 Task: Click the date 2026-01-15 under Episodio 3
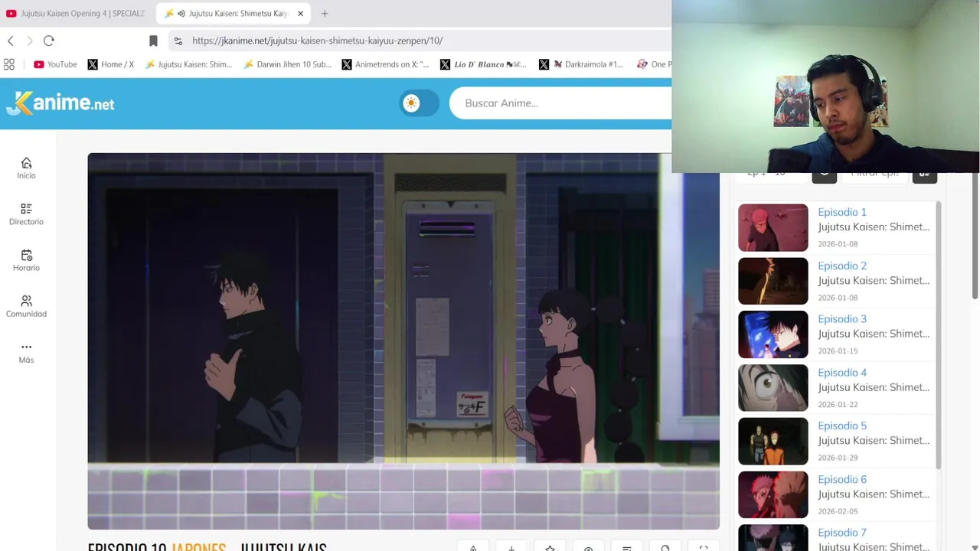click(838, 351)
